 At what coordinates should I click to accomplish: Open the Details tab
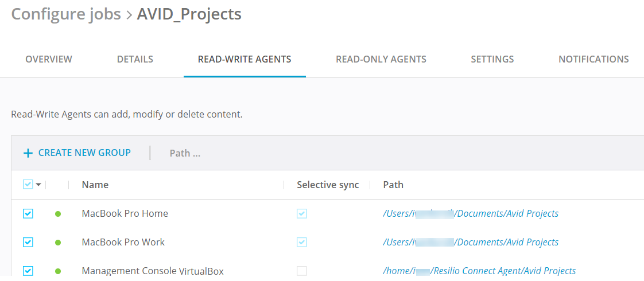pyautogui.click(x=135, y=59)
